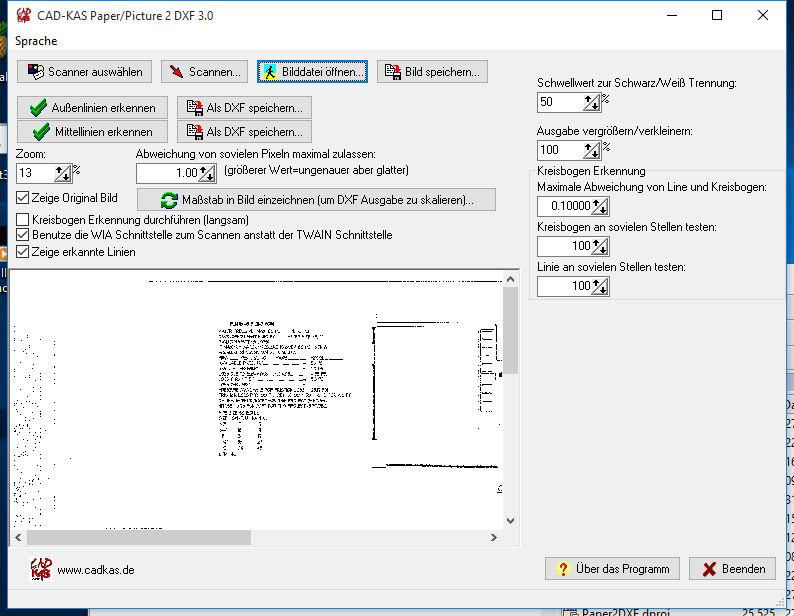The width and height of the screenshot is (794, 616).
Task: Open Über das Programm dialog
Action: click(x=612, y=569)
